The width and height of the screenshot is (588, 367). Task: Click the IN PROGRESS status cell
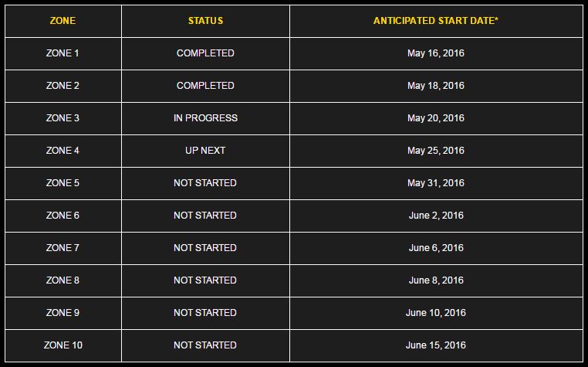pyautogui.click(x=205, y=118)
